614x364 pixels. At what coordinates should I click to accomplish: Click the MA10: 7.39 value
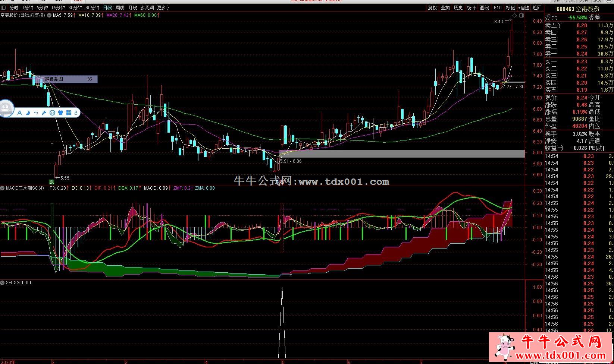(x=91, y=15)
